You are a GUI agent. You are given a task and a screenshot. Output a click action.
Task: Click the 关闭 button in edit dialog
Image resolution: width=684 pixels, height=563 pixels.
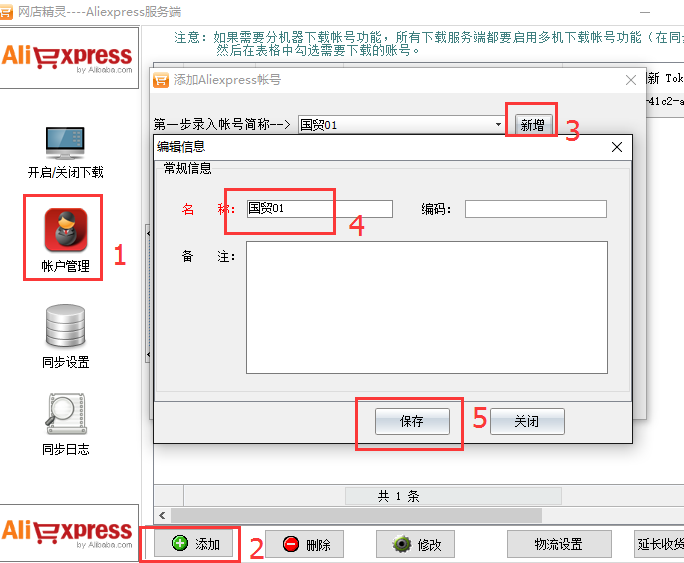pos(527,421)
